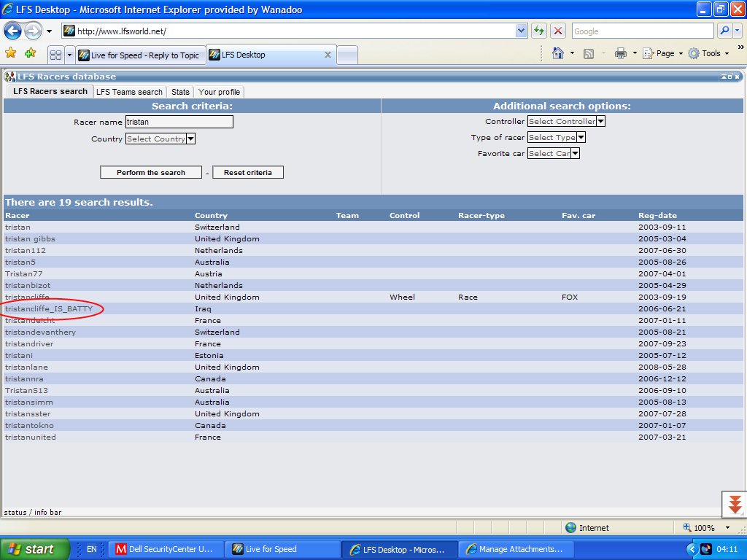Open the recent pages dropdown arrow
Viewport: 747px width, 560px height.
49,31
